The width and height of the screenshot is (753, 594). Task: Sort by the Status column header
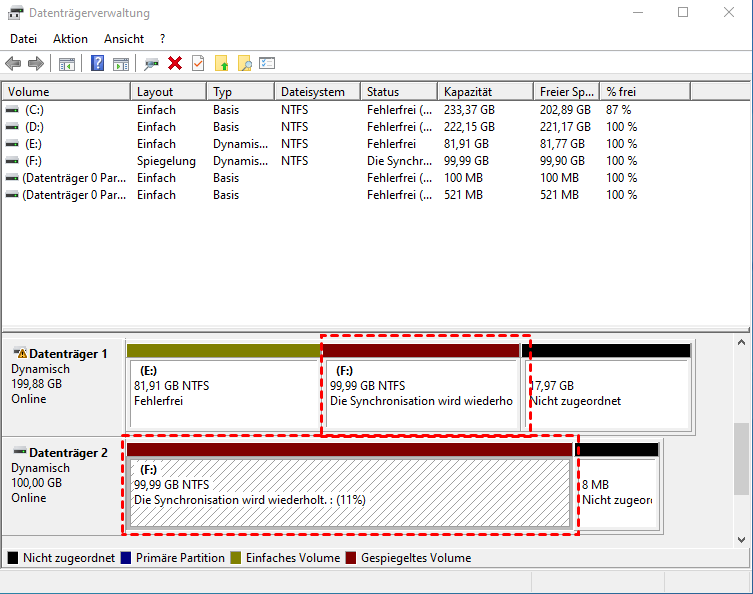point(399,92)
